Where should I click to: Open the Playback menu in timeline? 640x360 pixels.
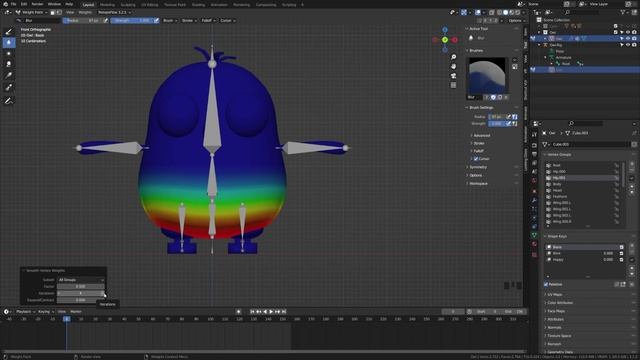tap(25, 311)
